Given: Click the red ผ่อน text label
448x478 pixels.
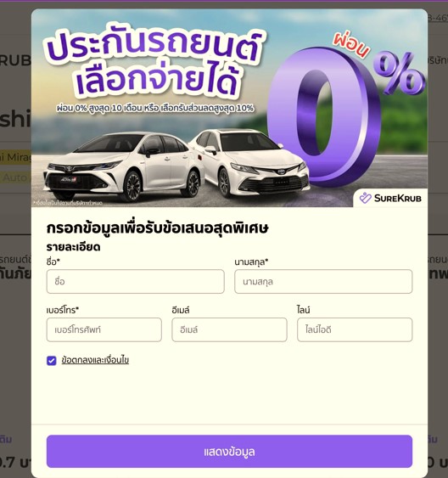Looking at the screenshot, I should coord(350,45).
